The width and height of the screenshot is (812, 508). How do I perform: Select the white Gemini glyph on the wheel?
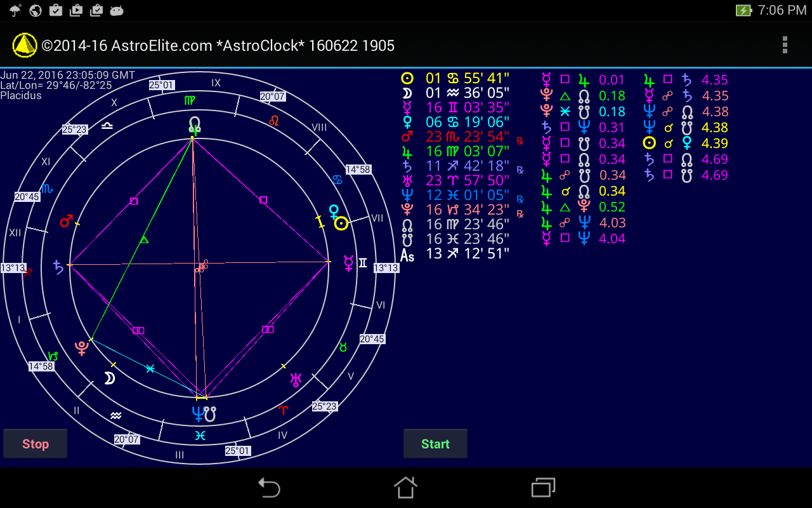coord(363,262)
